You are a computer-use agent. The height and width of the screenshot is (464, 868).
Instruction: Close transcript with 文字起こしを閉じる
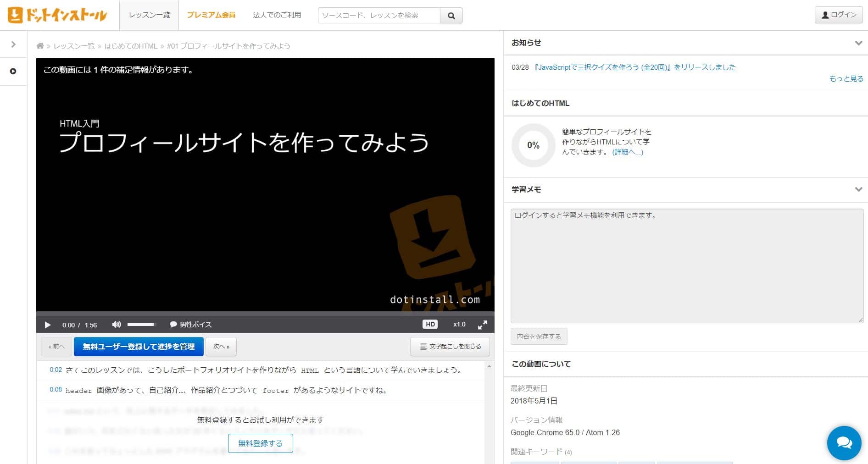coord(450,347)
